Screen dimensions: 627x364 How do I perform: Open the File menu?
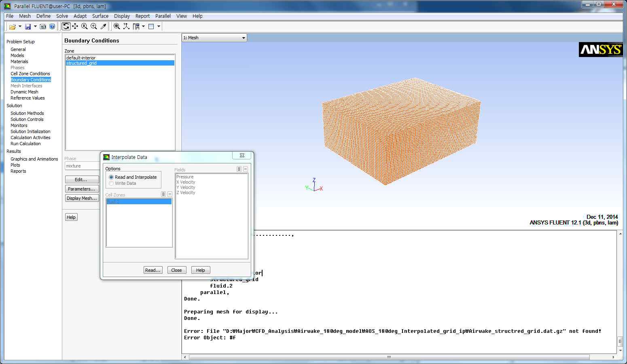[10, 16]
